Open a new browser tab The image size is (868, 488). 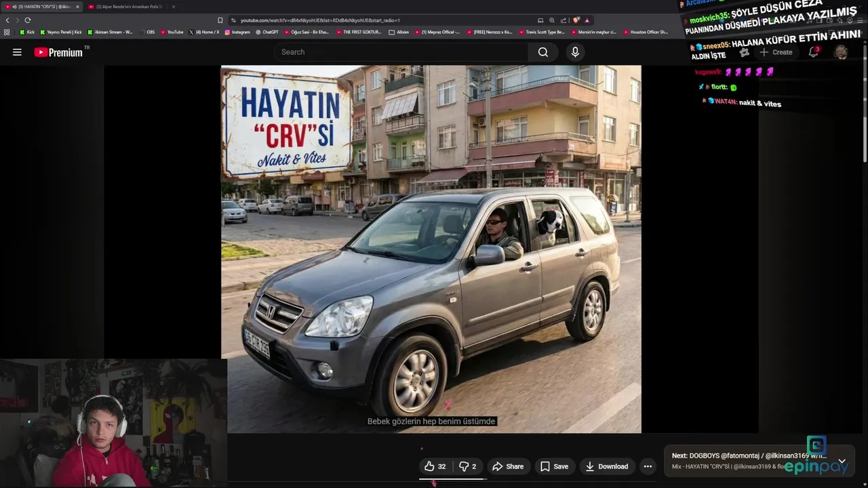click(x=173, y=7)
